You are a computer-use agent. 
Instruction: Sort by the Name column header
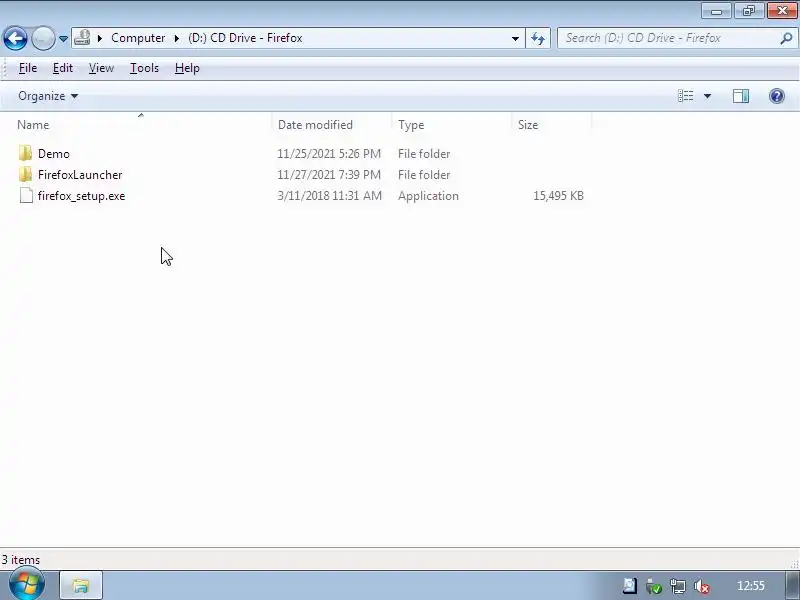[33, 125]
